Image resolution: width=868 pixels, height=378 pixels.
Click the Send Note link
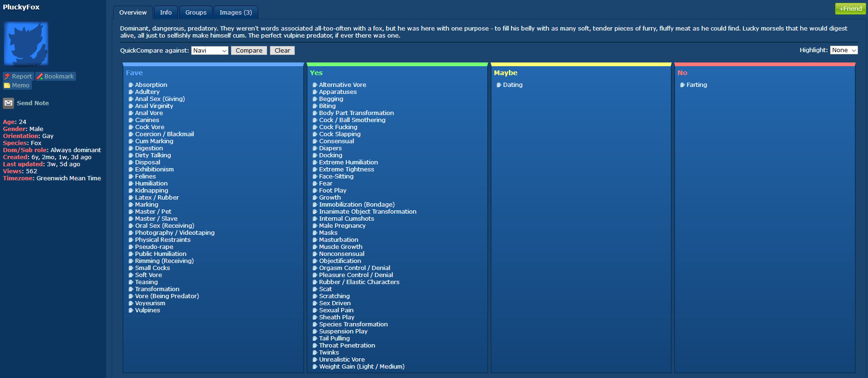pyautogui.click(x=33, y=103)
